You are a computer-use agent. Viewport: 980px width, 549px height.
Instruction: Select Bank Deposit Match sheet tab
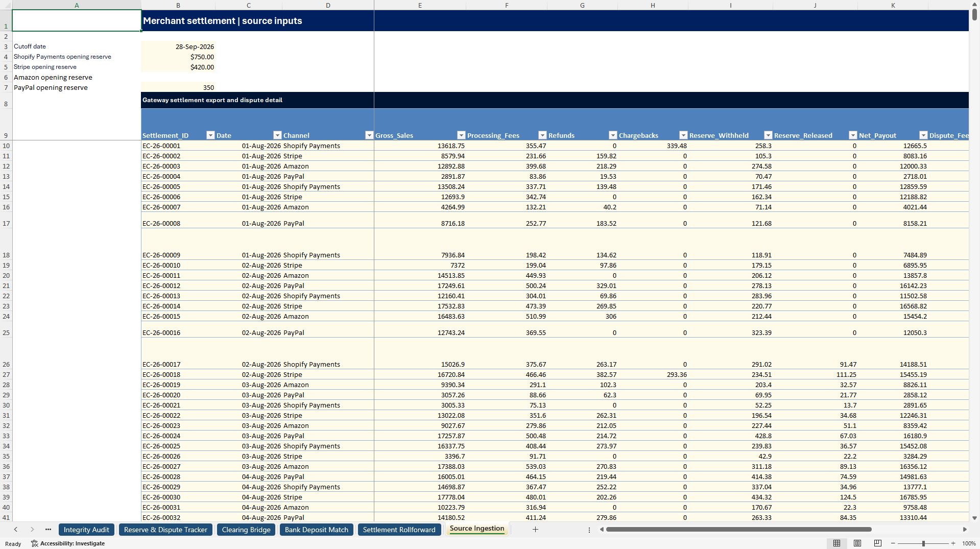click(317, 530)
